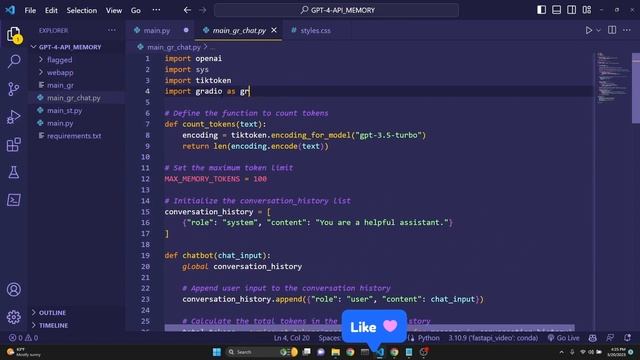Change language mode Python
The width and height of the screenshot is (640, 360).
(x=428, y=338)
